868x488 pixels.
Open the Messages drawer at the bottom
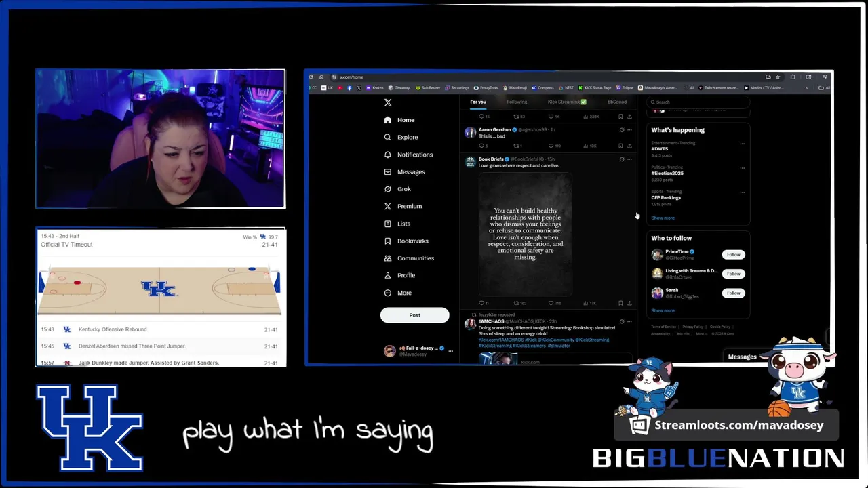tap(743, 357)
